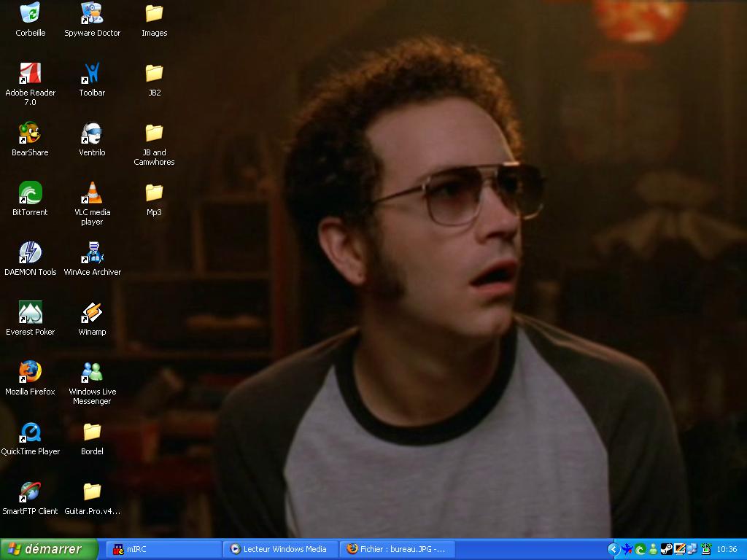Open the démarrer Start menu
This screenshot has width=747, height=560.
(49, 549)
